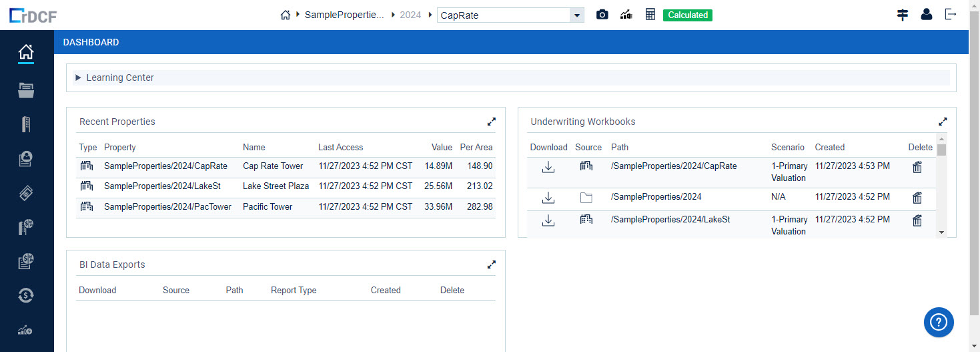Click the logout icon
The width and height of the screenshot is (980, 352).
pyautogui.click(x=951, y=15)
